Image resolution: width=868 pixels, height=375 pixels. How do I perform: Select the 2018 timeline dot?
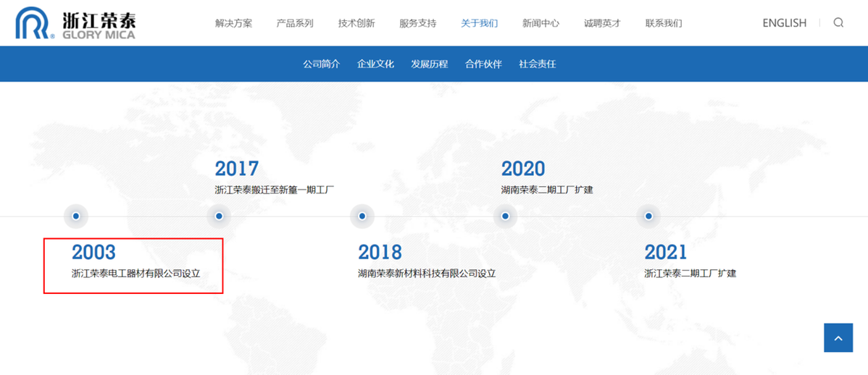[x=362, y=216]
